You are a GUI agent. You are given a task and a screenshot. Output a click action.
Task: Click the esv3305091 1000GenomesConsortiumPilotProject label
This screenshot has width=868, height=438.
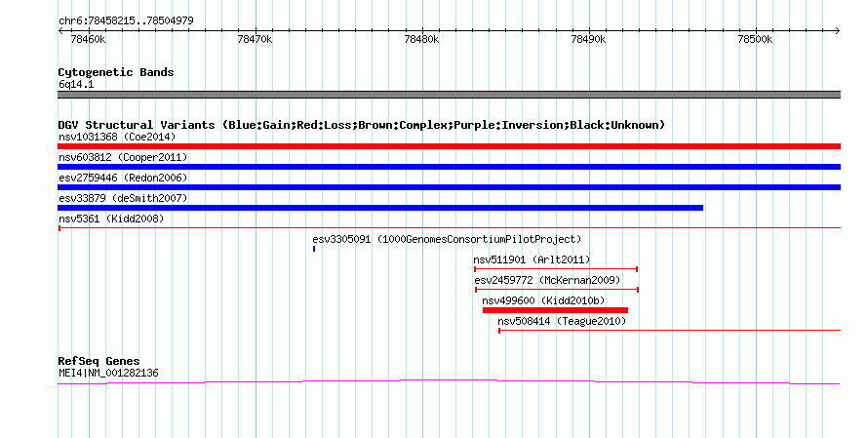point(448,239)
